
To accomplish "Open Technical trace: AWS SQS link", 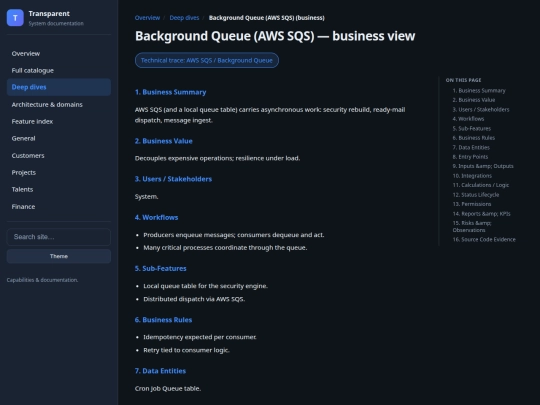I will (x=207, y=60).
